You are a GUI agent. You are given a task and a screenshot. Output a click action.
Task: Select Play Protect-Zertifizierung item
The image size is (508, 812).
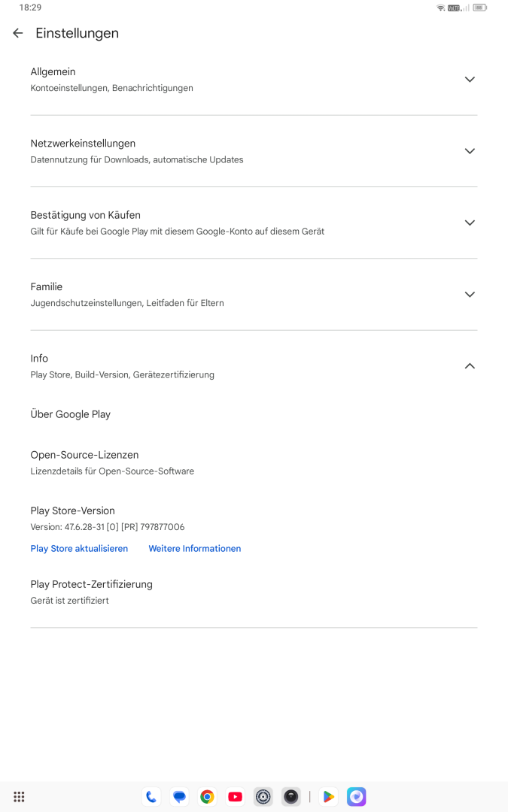pyautogui.click(x=254, y=592)
